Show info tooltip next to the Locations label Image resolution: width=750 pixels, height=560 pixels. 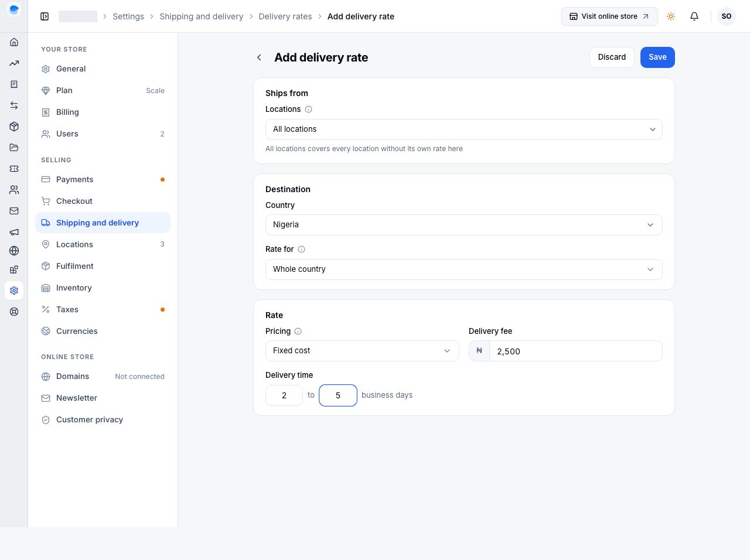309,109
